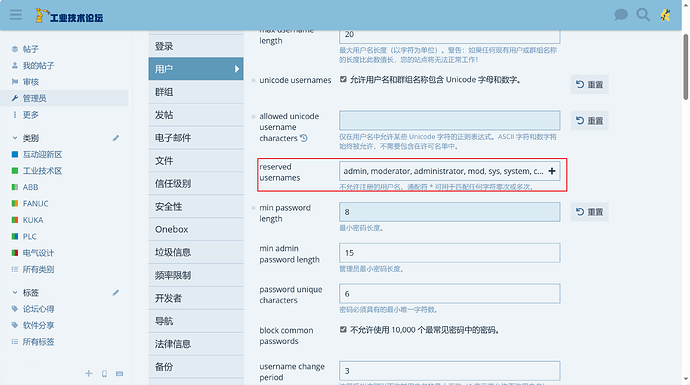Click the 审核 flag icon
The image size is (690, 385).
click(x=15, y=82)
